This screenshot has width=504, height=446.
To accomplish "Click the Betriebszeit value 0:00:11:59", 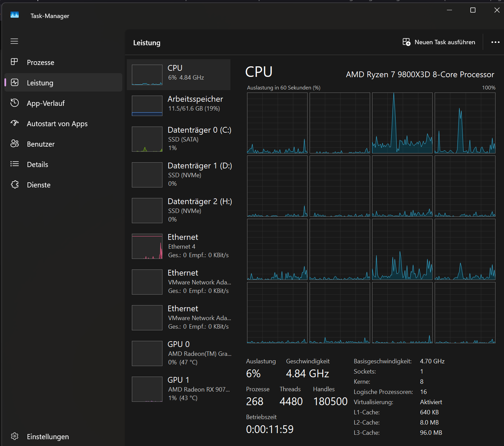I will [270, 429].
